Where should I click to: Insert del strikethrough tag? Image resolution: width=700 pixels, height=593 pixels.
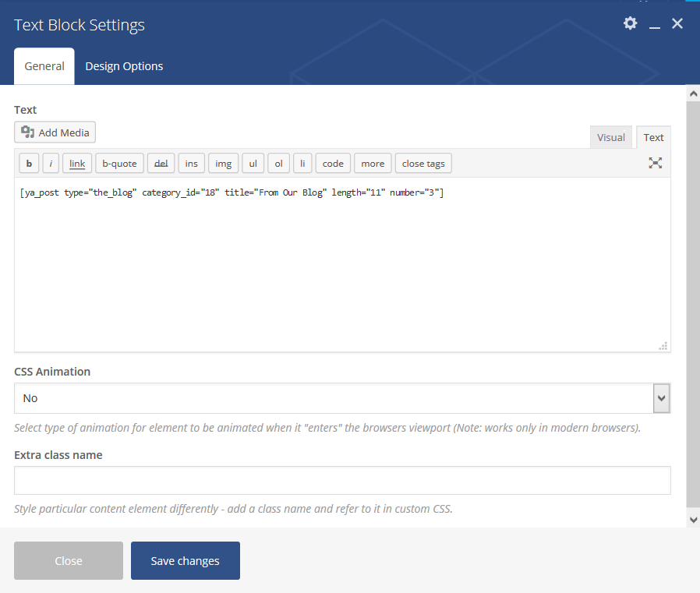(161, 164)
